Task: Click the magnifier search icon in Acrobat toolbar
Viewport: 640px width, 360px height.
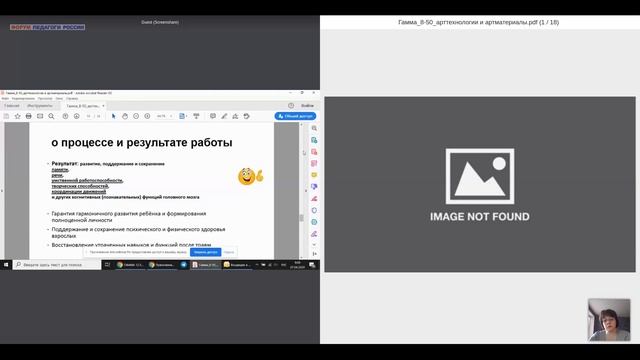Action: 51,116
